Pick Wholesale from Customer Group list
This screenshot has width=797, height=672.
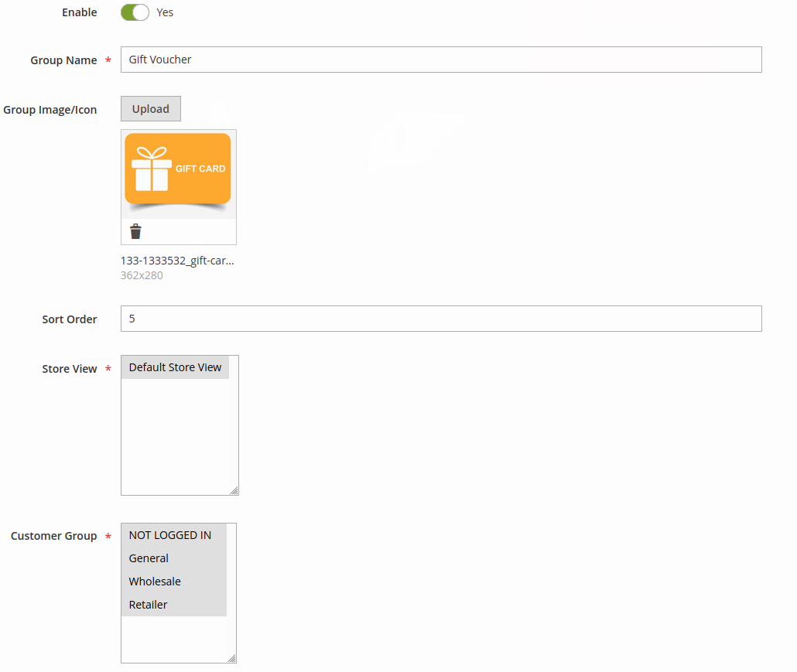155,582
